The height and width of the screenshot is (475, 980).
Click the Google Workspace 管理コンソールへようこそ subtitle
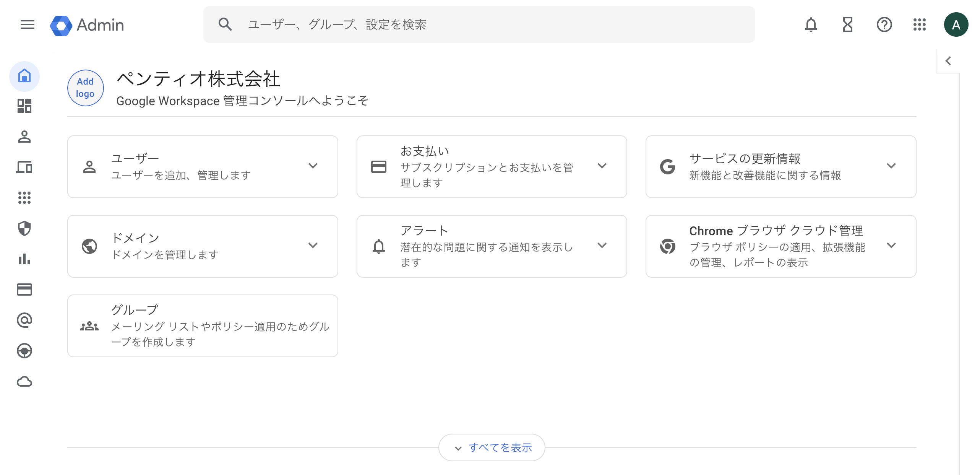click(x=243, y=101)
